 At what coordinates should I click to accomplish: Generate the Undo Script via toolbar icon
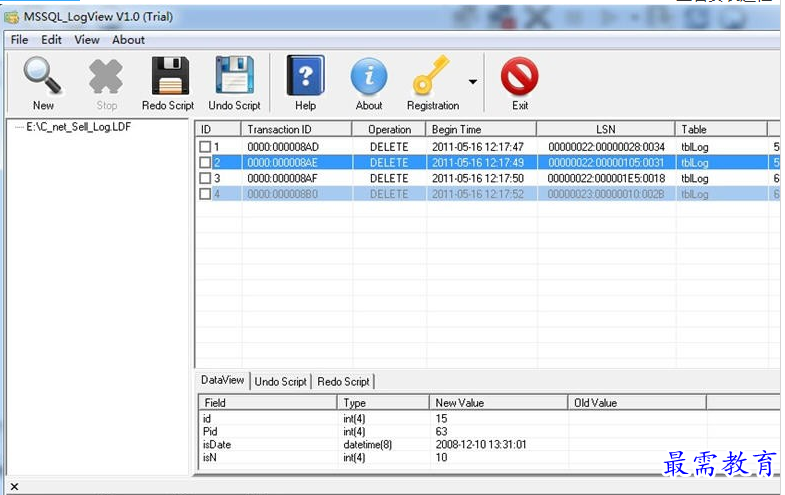pos(234,75)
